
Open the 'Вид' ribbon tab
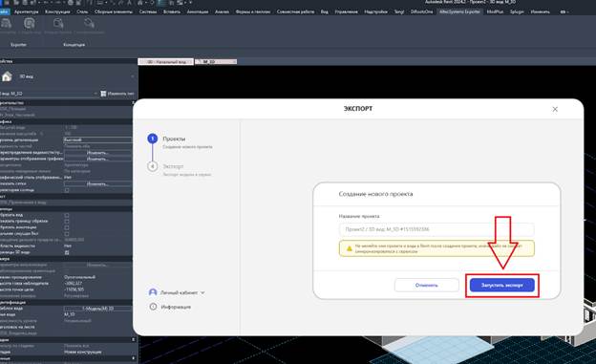tap(324, 11)
